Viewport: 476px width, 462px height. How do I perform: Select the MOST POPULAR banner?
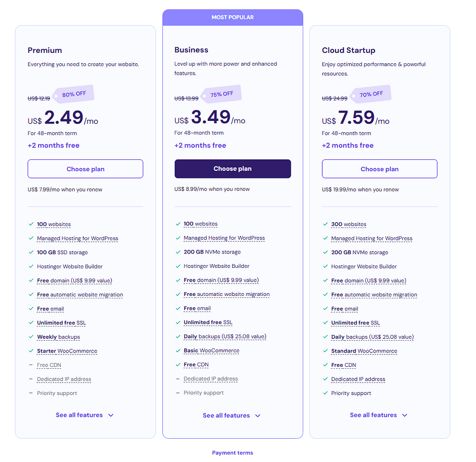point(233,17)
